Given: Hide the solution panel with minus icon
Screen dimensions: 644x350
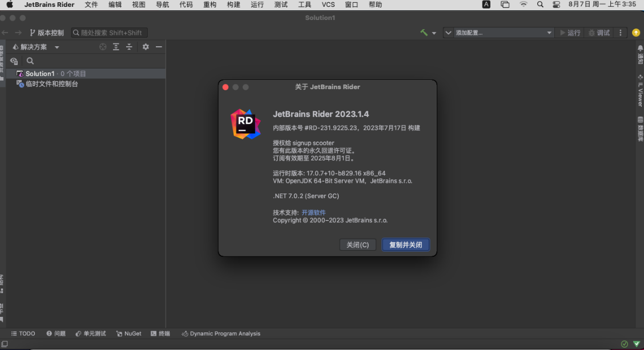Looking at the screenshot, I should click(x=159, y=47).
